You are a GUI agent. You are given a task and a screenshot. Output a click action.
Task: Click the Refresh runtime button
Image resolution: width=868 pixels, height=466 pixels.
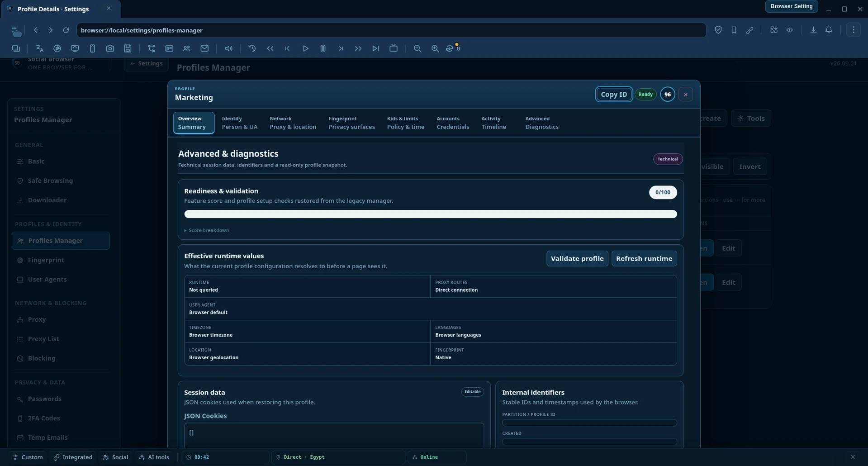644,258
